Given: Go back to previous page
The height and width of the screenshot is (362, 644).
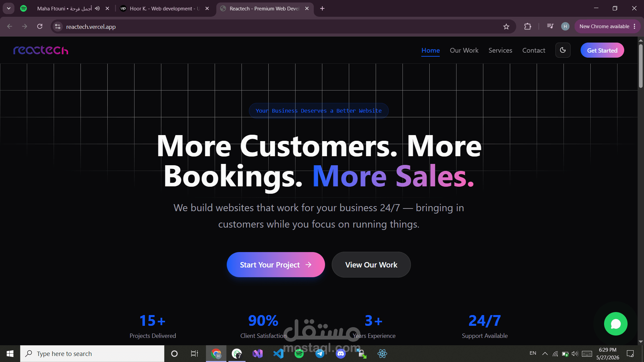Looking at the screenshot, I should pyautogui.click(x=9, y=26).
